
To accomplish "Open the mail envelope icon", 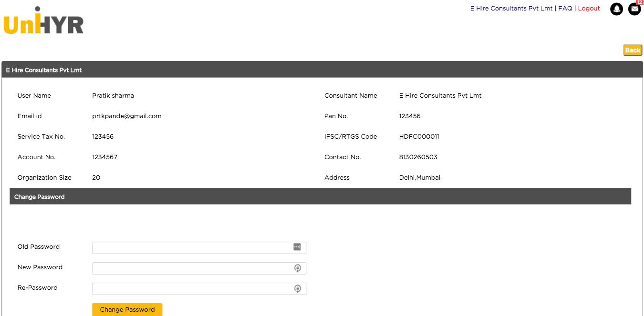I will 634,9.
